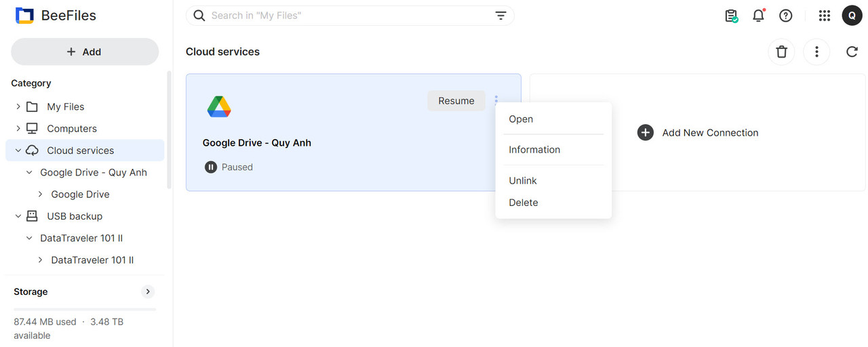This screenshot has height=347, width=868.
Task: Click the Google Drive - Quy Anh card title
Action: point(257,143)
